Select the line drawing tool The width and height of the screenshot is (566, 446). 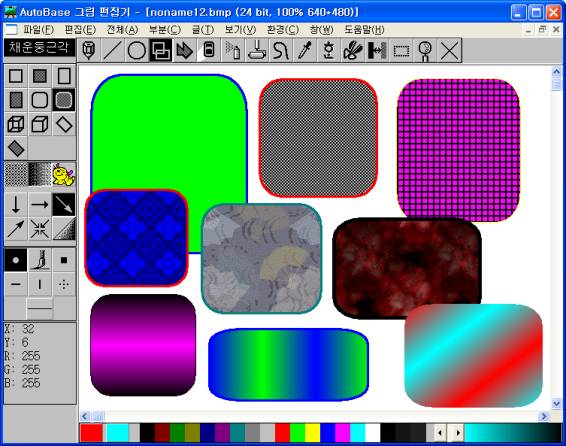click(x=113, y=50)
